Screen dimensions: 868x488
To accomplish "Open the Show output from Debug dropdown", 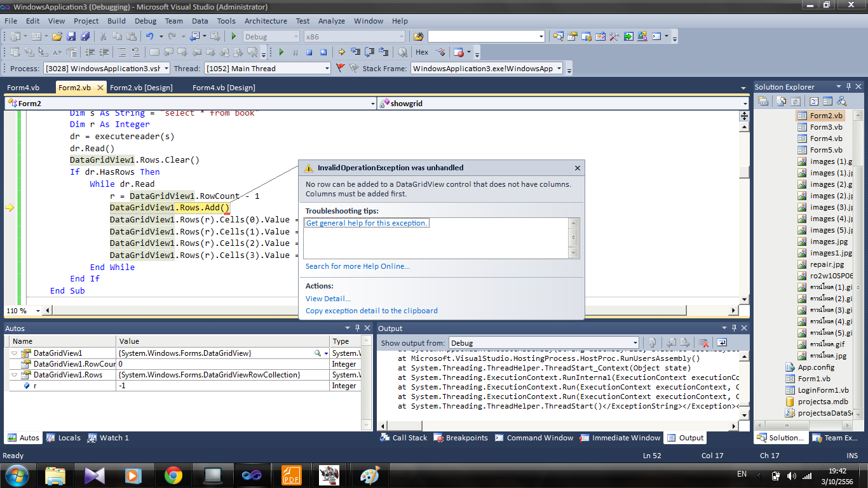I will coord(543,342).
